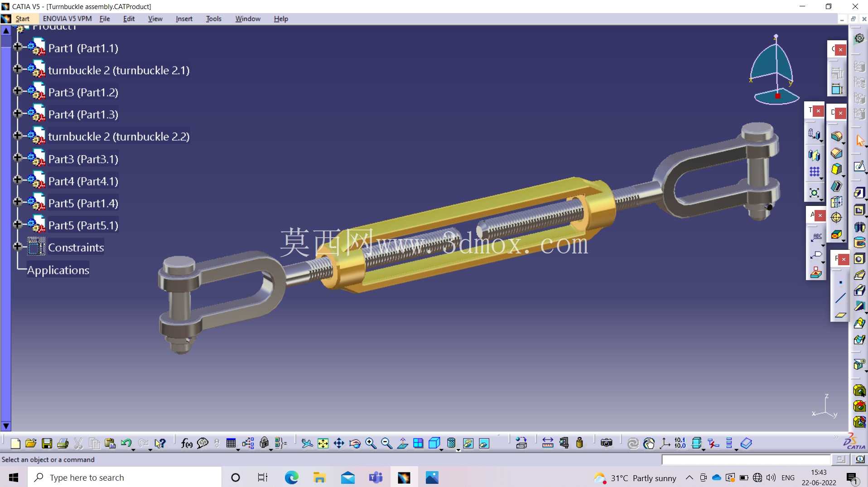Click the Zoom Out magnifier
868x487 pixels.
[x=386, y=443]
